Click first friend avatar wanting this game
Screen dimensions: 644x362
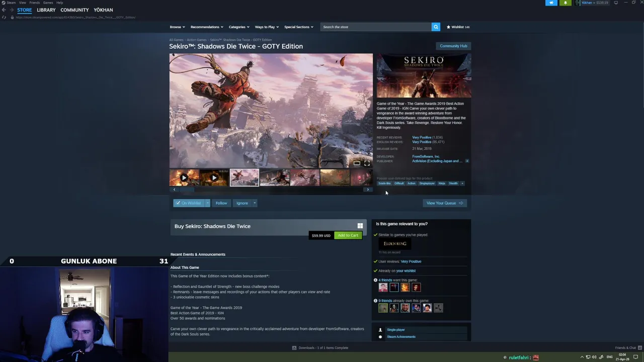click(383, 287)
